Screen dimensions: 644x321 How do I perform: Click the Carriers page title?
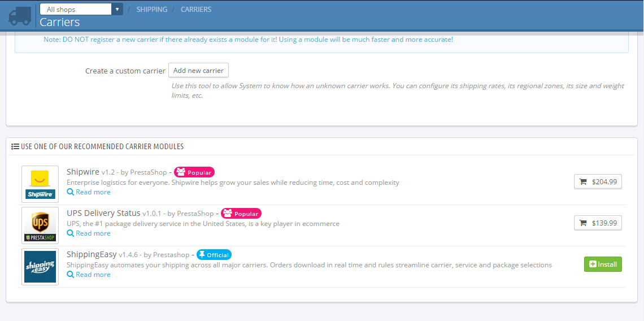59,22
